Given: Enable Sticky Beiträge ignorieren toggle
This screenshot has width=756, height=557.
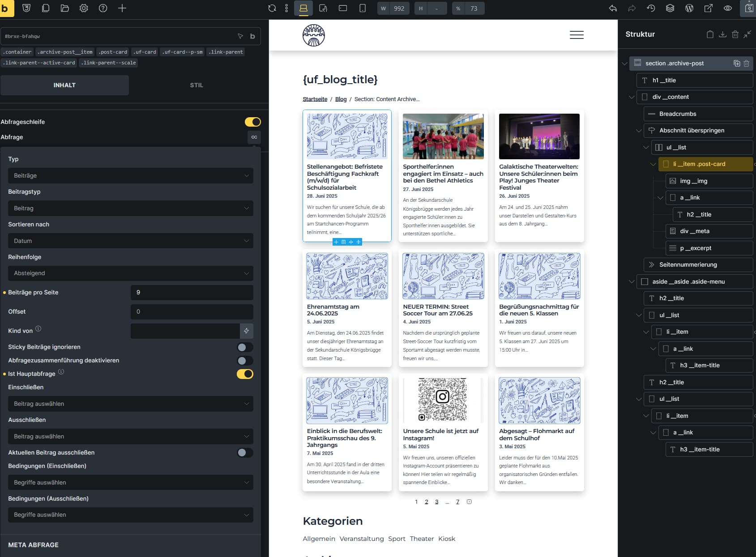Looking at the screenshot, I should click(x=245, y=347).
